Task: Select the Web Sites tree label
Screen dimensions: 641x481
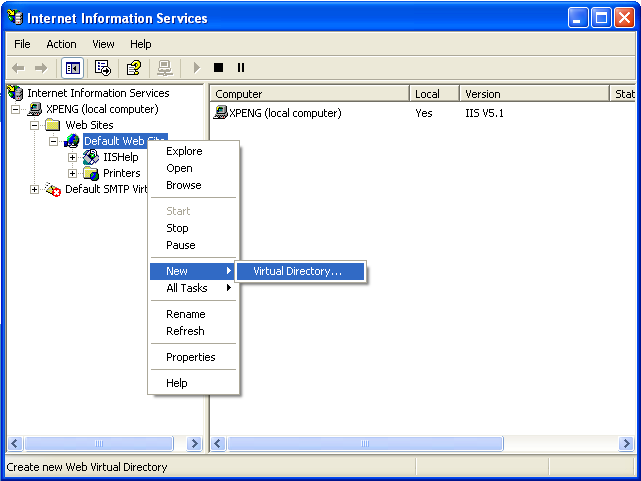Action: [x=90, y=125]
